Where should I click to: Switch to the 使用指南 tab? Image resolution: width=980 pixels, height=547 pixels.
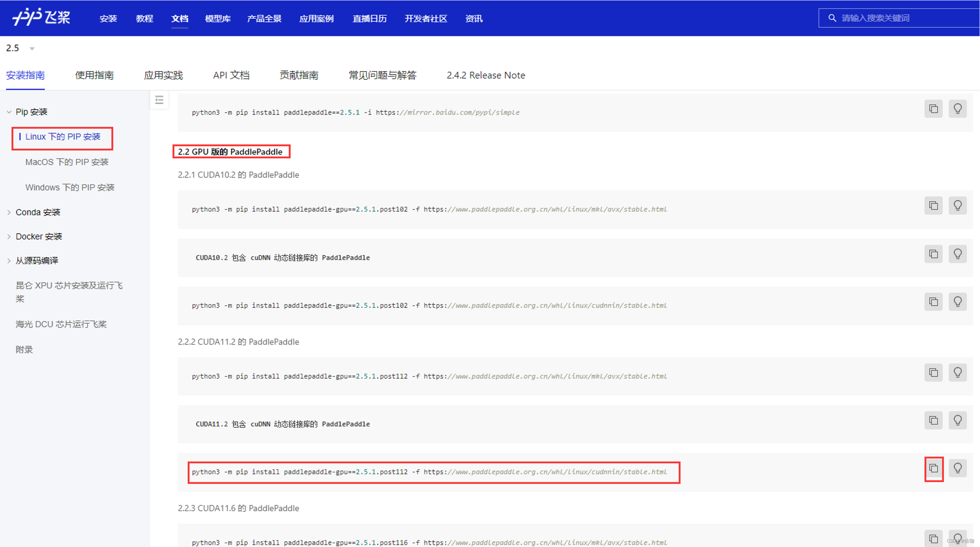coord(94,75)
